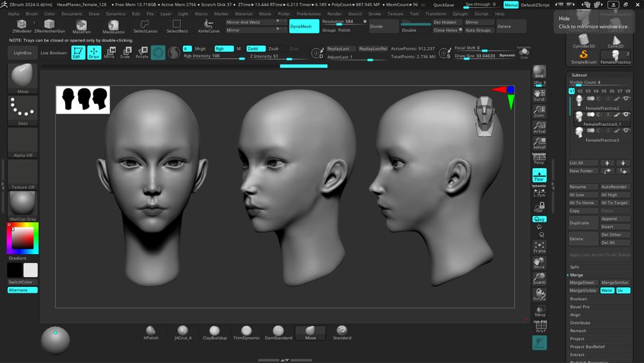This screenshot has height=363, width=644.
Task: Select the FemalePractice3 subtool row
Action: 601,134
